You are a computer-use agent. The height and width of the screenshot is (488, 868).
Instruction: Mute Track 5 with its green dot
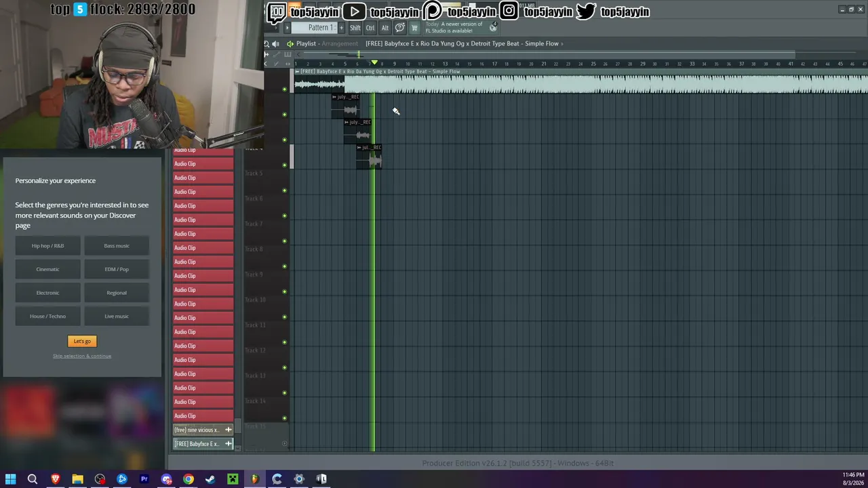[x=284, y=190]
